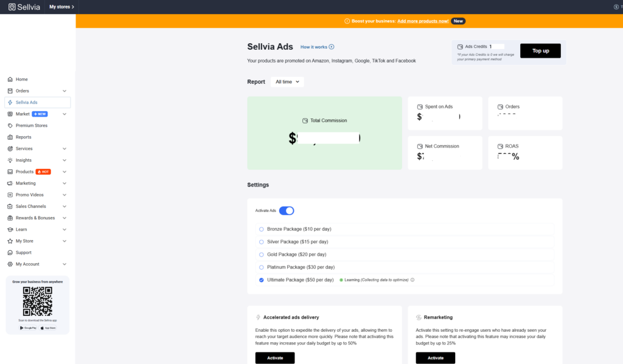Click the Sellvia logo icon
This screenshot has width=623, height=364.
(12, 7)
